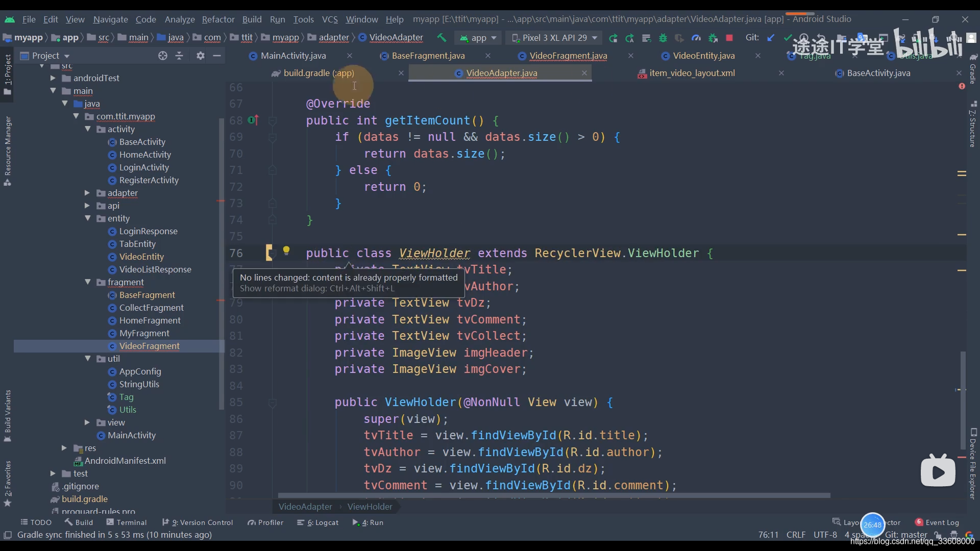980x551 pixels.
Task: Switch to the VideoFragment.java tab
Action: [568, 56]
